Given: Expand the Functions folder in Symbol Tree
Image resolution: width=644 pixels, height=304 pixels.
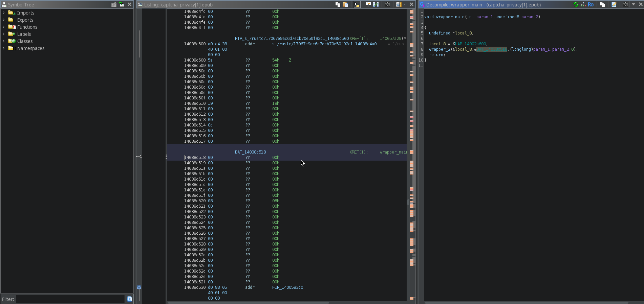Looking at the screenshot, I should click(x=4, y=27).
